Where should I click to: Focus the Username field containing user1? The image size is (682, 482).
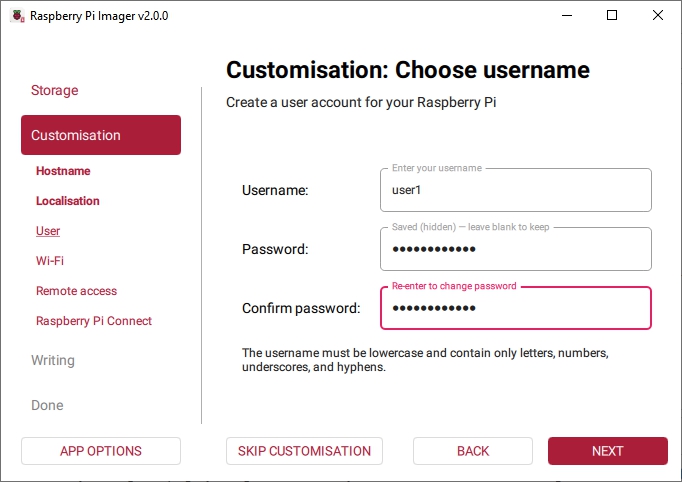[x=515, y=190]
